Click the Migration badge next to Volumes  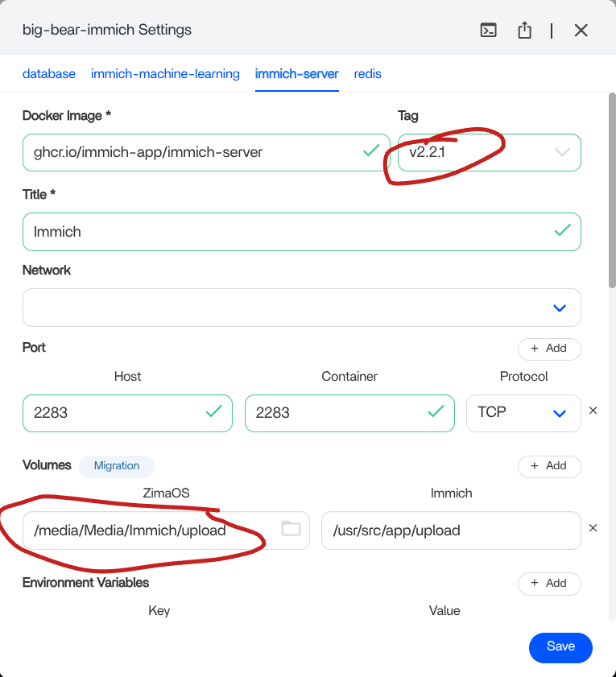(x=117, y=466)
